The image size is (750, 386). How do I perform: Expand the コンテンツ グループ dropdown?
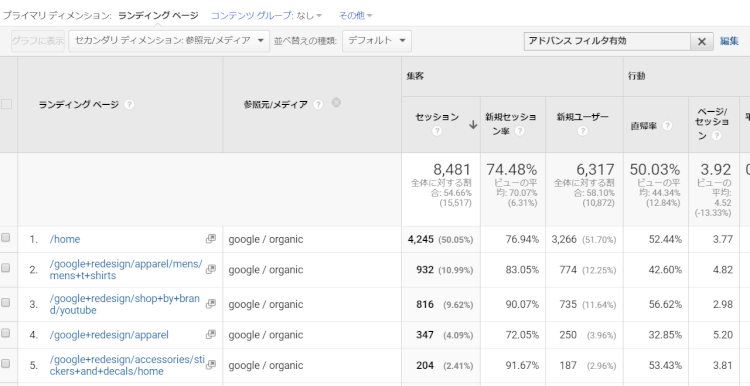[266, 15]
